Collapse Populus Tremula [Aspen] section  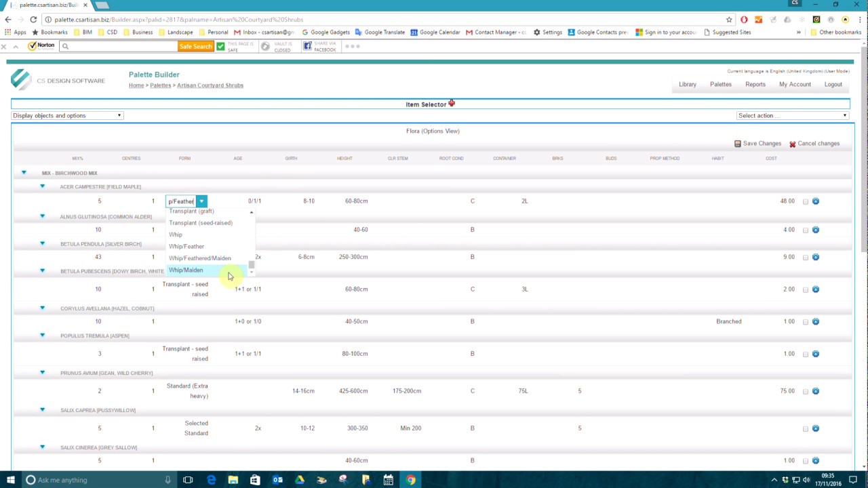point(42,335)
